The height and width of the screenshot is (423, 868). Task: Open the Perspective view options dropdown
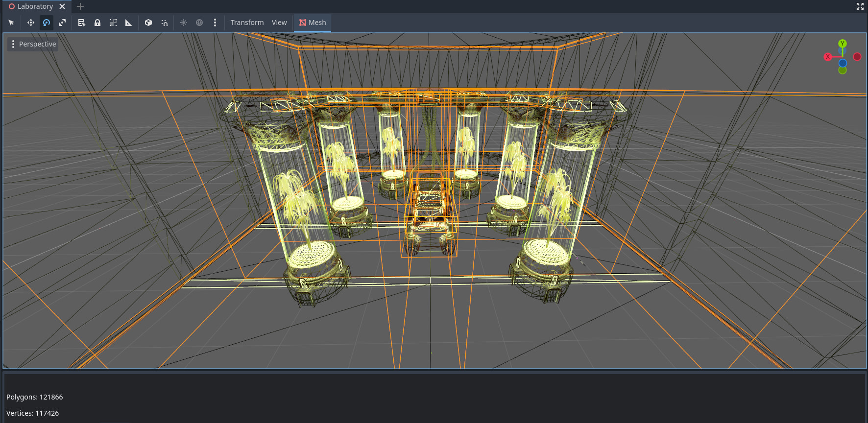33,44
